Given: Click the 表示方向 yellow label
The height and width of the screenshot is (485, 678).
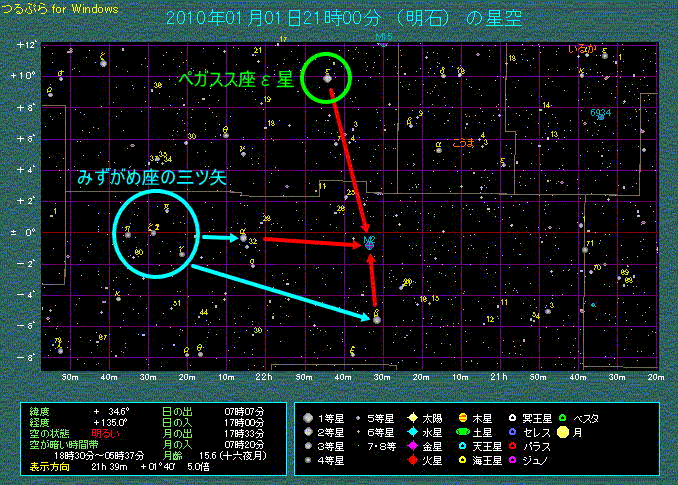Looking at the screenshot, I should (x=43, y=465).
